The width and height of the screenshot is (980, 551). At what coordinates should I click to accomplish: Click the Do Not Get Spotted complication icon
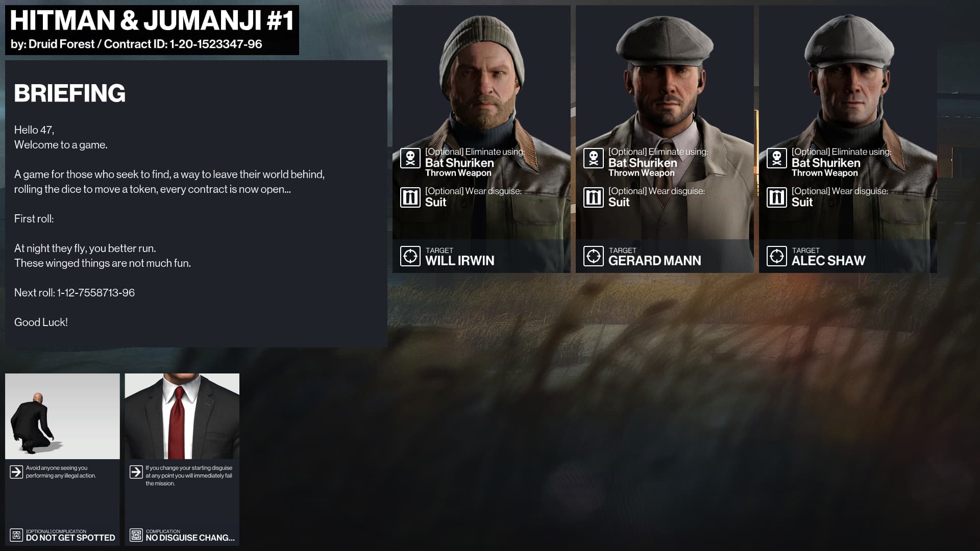(16, 535)
